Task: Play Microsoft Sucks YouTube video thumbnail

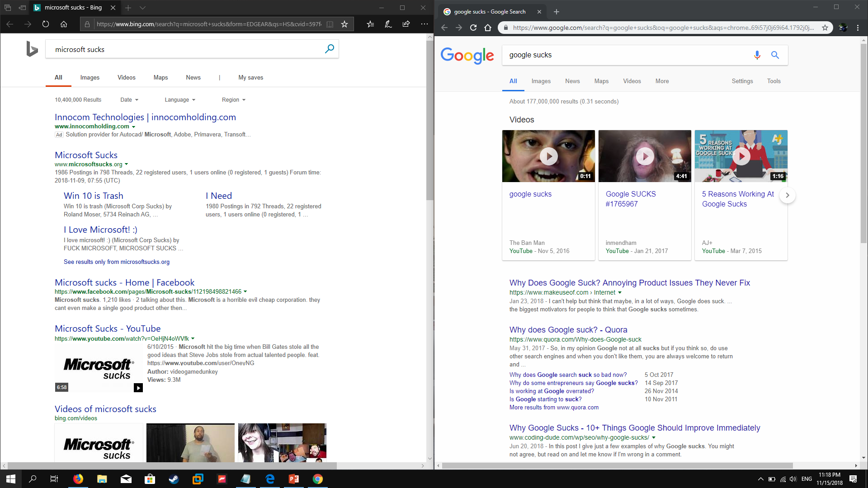Action: point(99,368)
